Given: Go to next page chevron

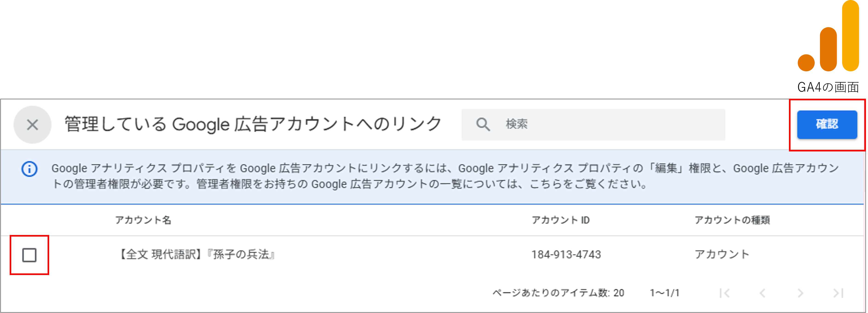Looking at the screenshot, I should point(801,293).
